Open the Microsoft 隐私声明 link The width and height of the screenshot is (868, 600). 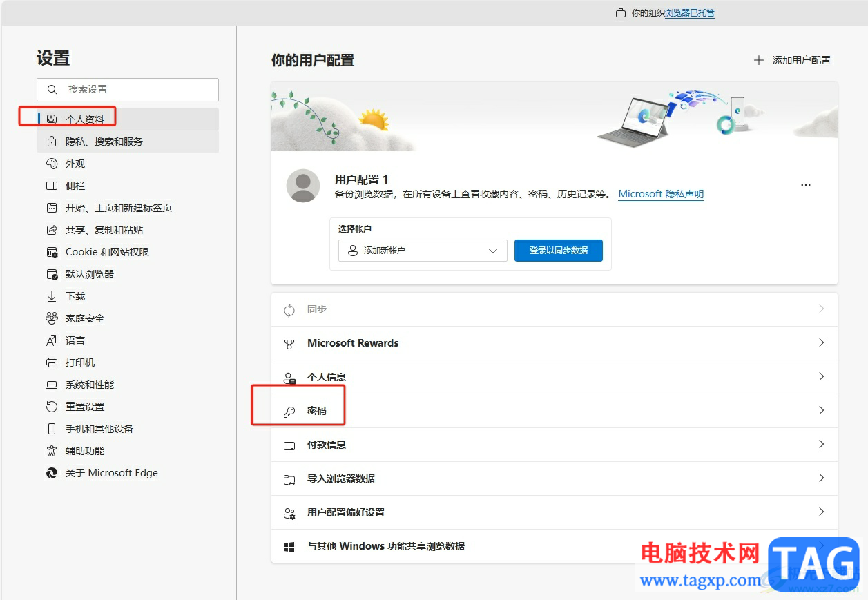(661, 195)
